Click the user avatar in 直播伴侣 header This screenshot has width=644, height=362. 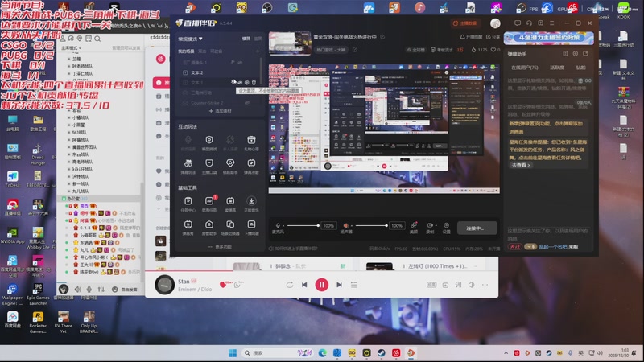[x=495, y=23]
